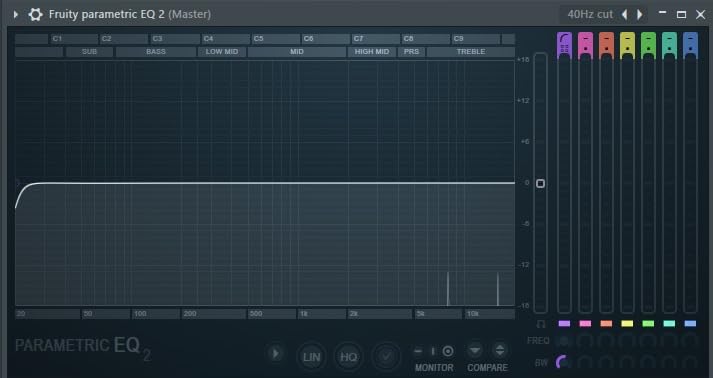This screenshot has height=378, width=713.
Task: Open the 40Hz cut preset selector
Action: (x=590, y=15)
